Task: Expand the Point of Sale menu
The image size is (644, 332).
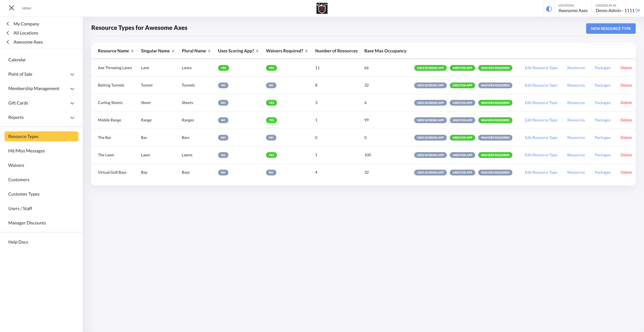Action: (x=72, y=74)
